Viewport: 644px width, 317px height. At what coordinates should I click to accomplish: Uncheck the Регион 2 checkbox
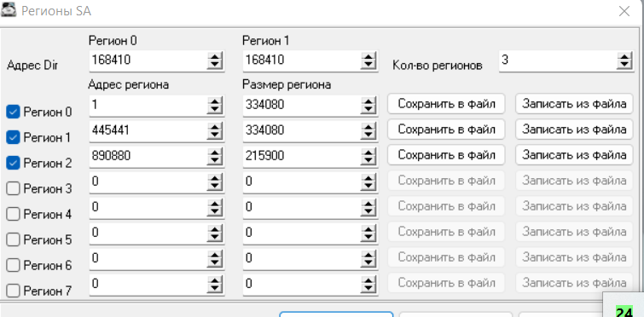(x=13, y=164)
